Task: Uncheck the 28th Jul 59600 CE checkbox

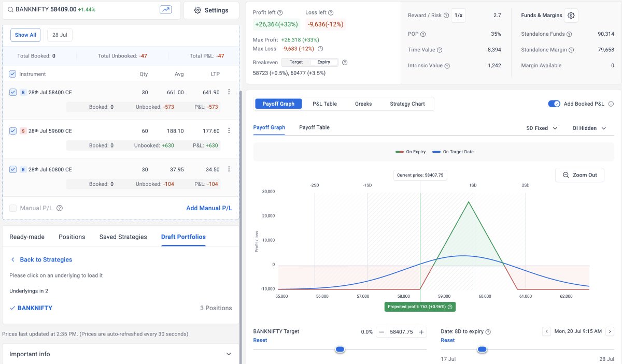Action: coord(13,130)
